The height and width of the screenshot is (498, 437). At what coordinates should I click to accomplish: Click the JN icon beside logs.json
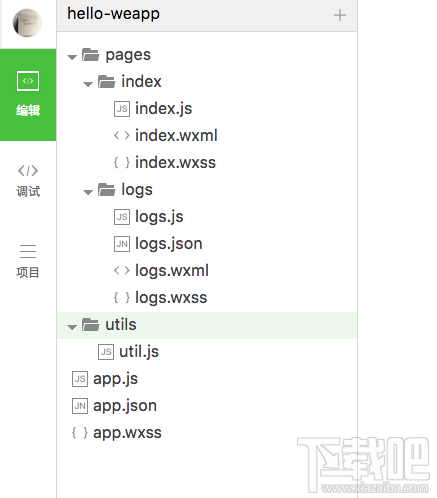click(122, 244)
